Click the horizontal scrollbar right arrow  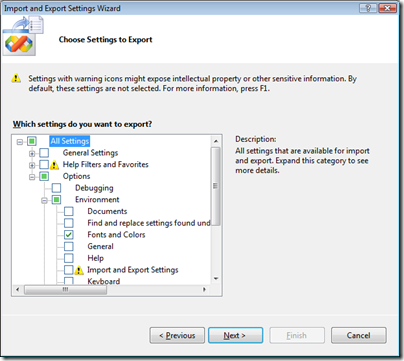point(204,289)
